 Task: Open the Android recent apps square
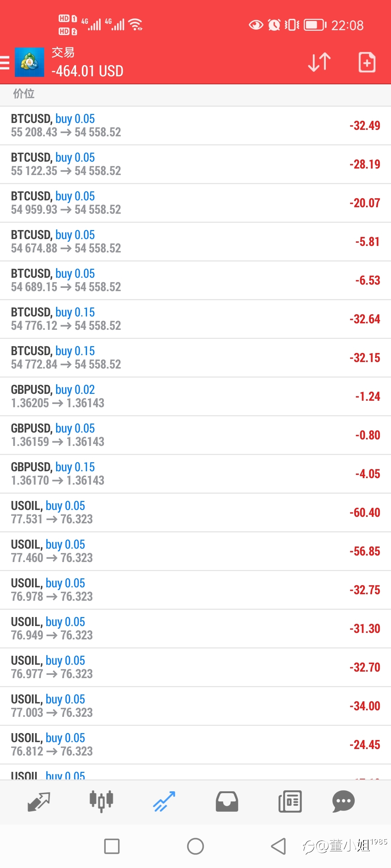(112, 846)
